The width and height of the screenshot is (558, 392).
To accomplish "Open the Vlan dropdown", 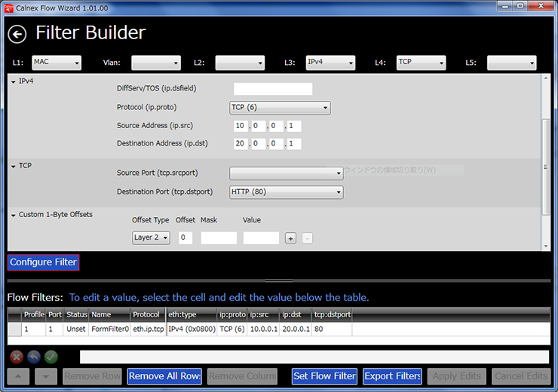I will click(x=156, y=63).
